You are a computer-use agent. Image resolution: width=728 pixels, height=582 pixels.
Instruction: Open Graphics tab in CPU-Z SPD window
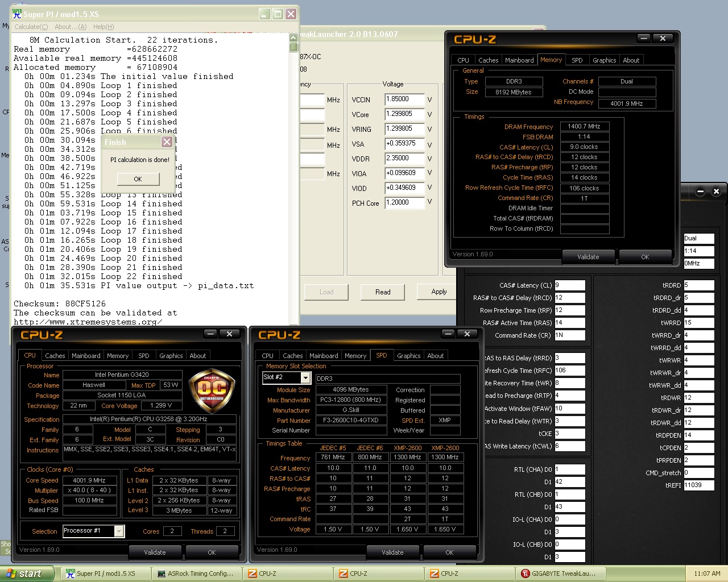click(x=408, y=356)
